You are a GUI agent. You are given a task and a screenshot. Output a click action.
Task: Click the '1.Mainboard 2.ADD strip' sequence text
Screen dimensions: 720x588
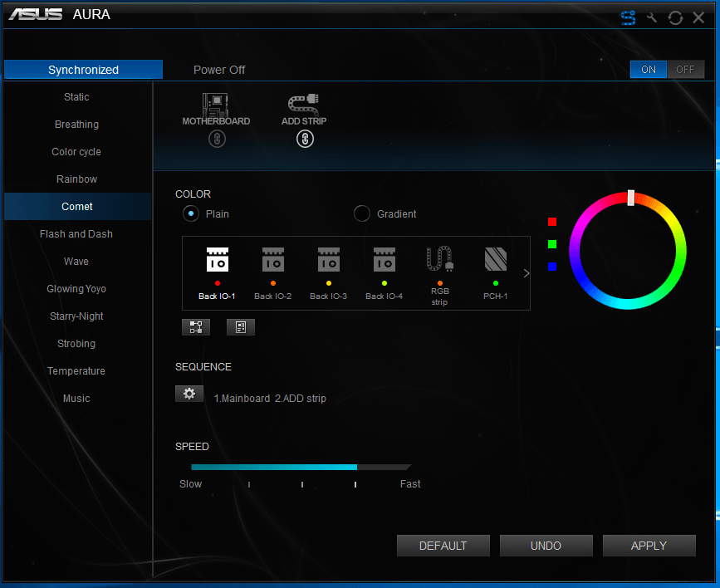(x=270, y=399)
